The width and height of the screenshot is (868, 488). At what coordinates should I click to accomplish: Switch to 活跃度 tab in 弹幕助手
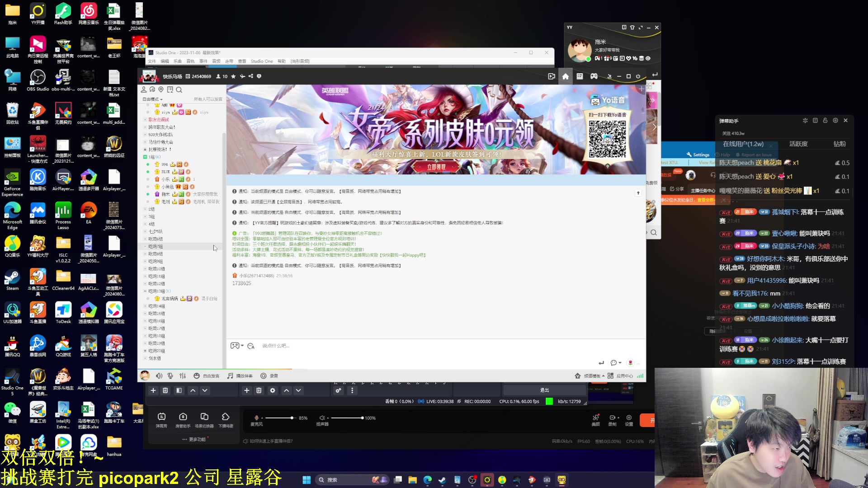(798, 144)
